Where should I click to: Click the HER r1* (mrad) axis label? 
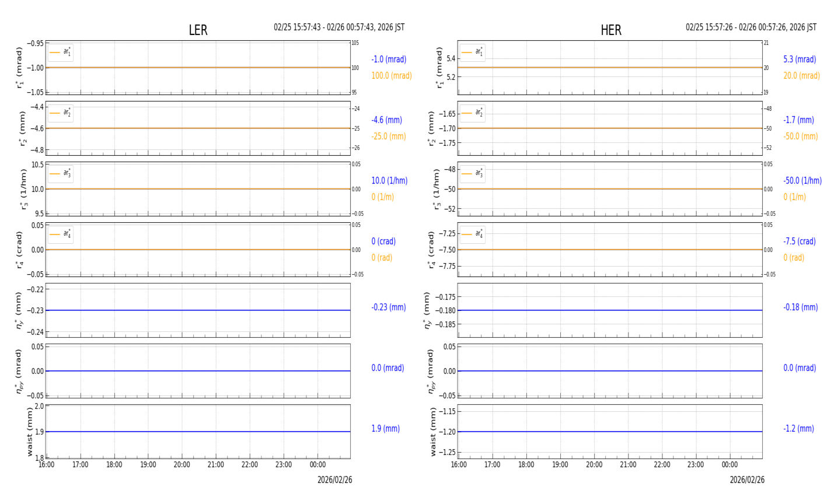pyautogui.click(x=439, y=68)
